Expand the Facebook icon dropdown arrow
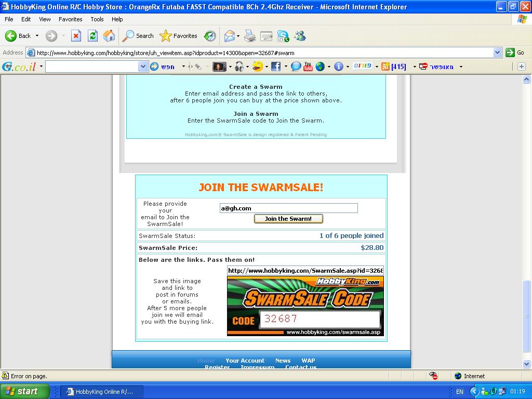 coord(286,66)
